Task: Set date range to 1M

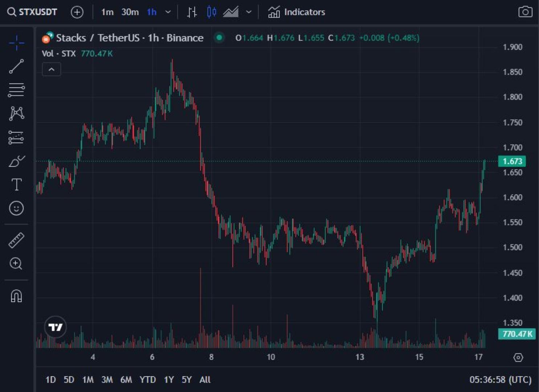Action: point(88,380)
